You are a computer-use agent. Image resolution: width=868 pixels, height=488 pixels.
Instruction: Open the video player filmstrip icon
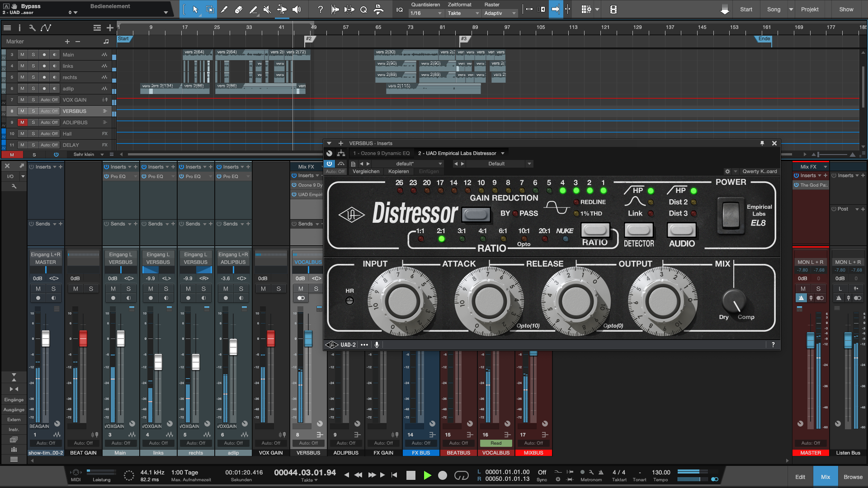click(x=613, y=9)
